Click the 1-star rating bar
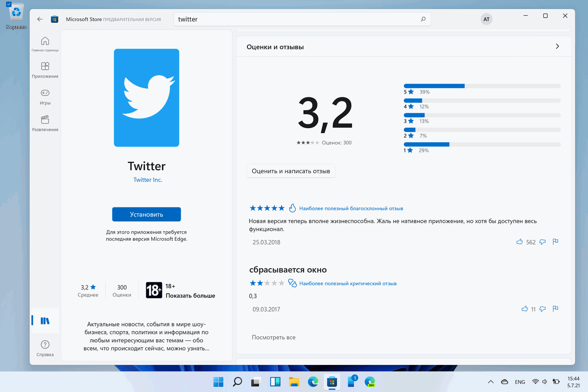588x392 pixels. 482,145
